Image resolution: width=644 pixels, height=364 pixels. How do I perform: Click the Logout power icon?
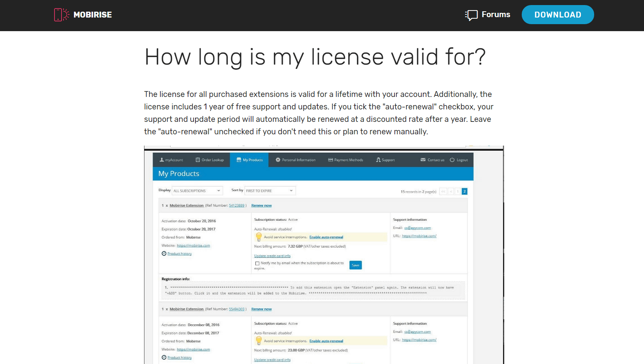pos(452,160)
